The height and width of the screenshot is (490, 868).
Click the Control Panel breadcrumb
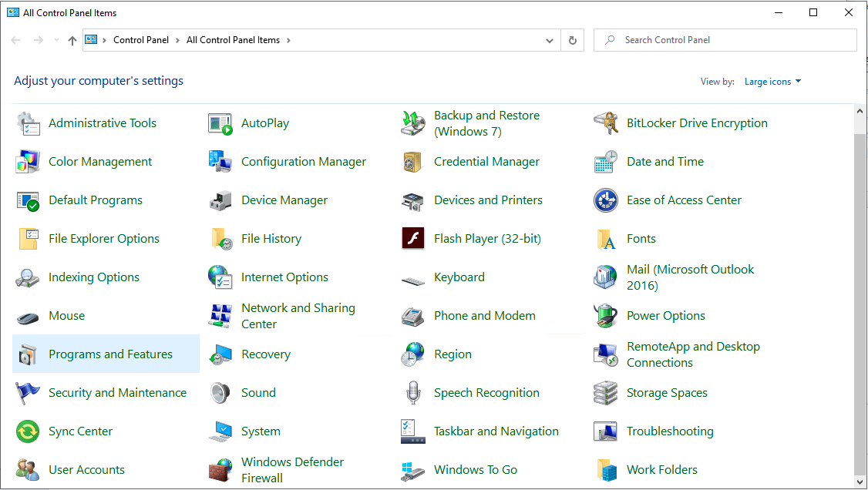[141, 40]
